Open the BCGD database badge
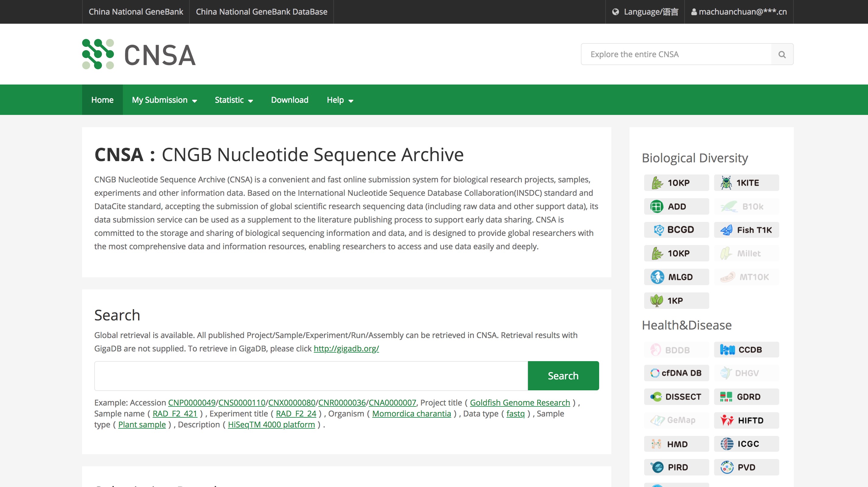Viewport: 868px width, 487px height. coord(676,230)
